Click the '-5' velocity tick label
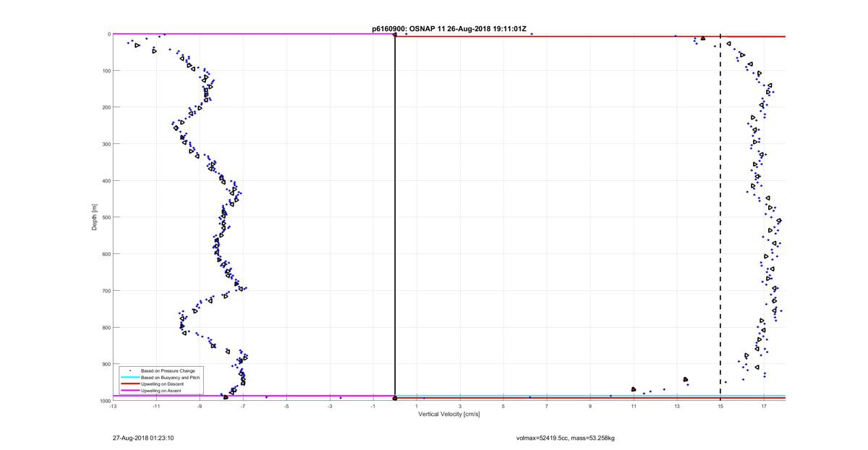 pos(286,407)
